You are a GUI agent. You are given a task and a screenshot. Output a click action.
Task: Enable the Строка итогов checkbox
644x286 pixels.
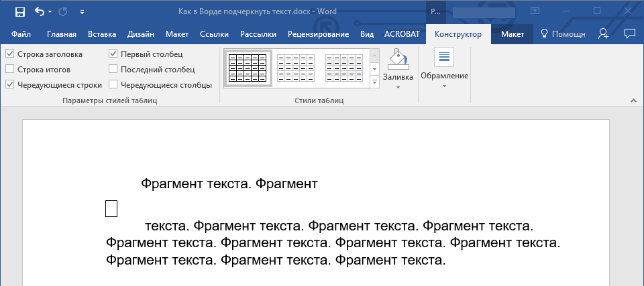tap(9, 69)
